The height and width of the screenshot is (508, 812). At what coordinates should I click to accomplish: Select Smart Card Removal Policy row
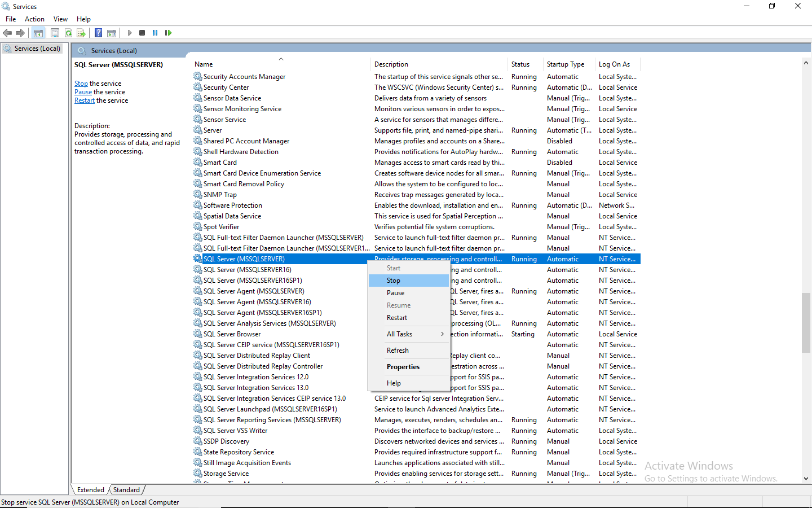tap(416, 184)
